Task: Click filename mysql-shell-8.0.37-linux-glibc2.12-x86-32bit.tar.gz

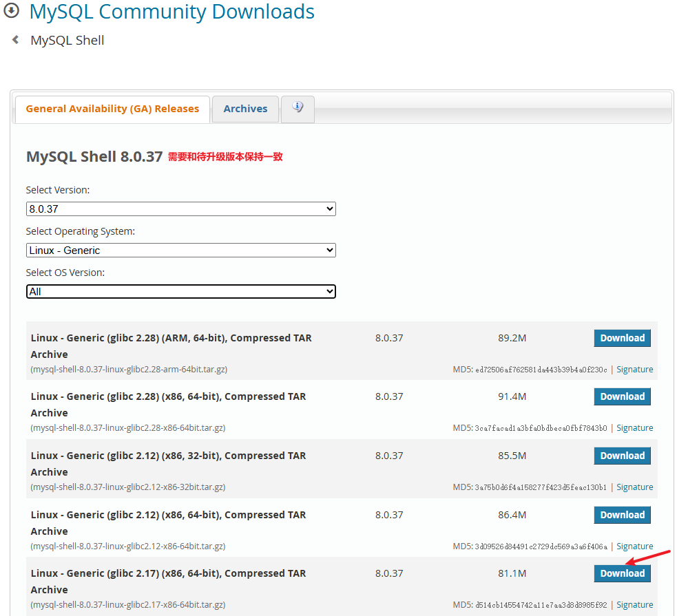Action: pos(127,487)
